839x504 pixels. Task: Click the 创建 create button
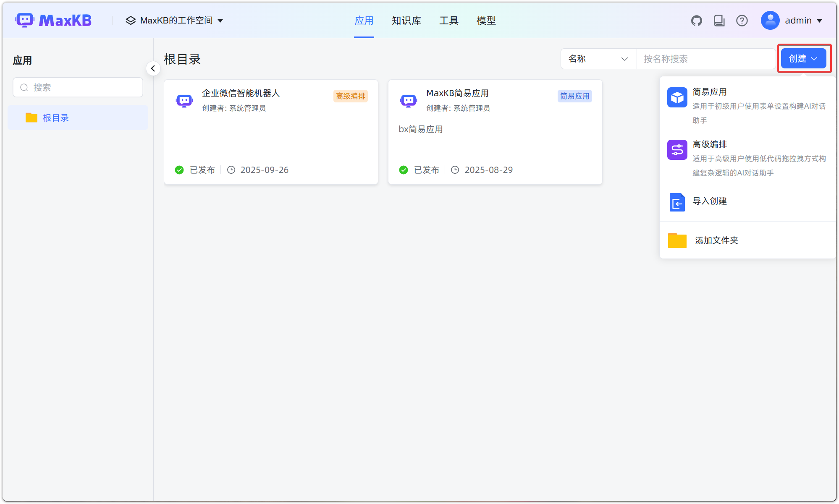point(803,58)
